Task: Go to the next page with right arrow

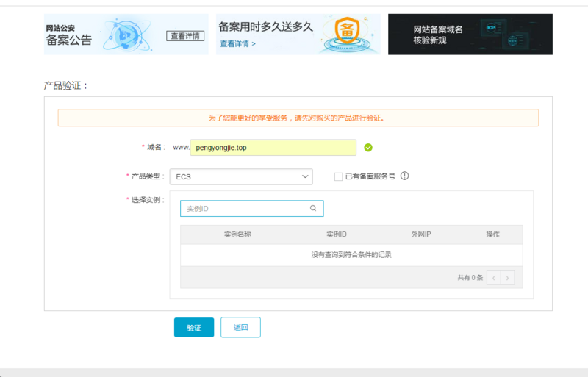Action: [507, 278]
